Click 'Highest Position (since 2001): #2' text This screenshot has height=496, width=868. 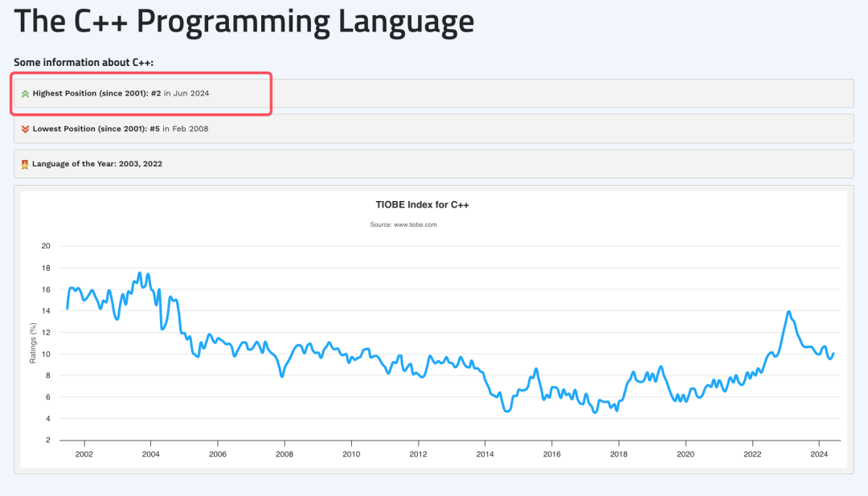click(x=97, y=93)
